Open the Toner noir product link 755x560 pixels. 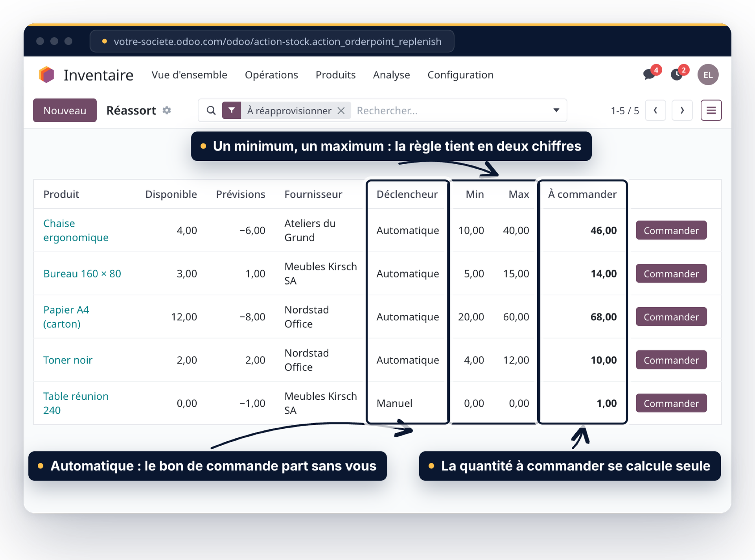[x=68, y=360]
